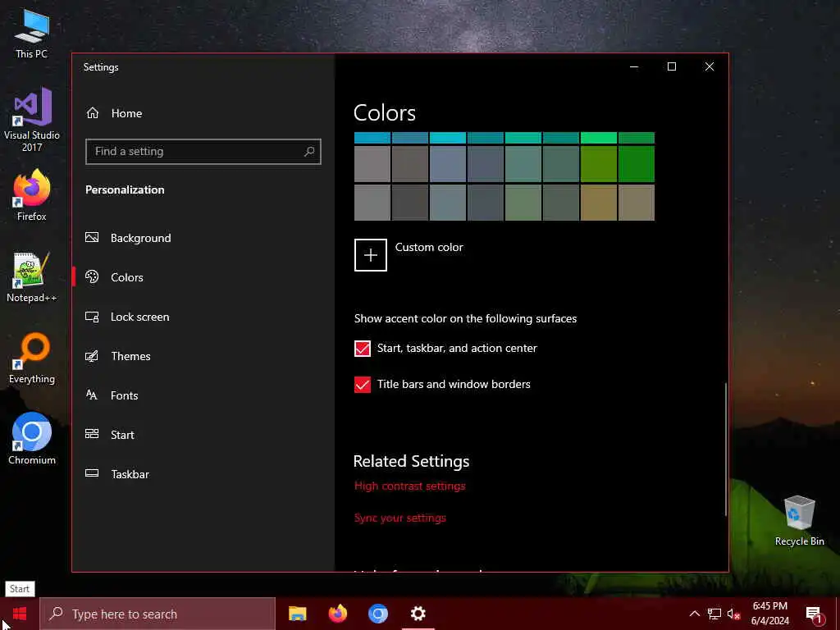Select Visual Studio 2017 desktop shortcut
The image size is (840, 630).
32,120
